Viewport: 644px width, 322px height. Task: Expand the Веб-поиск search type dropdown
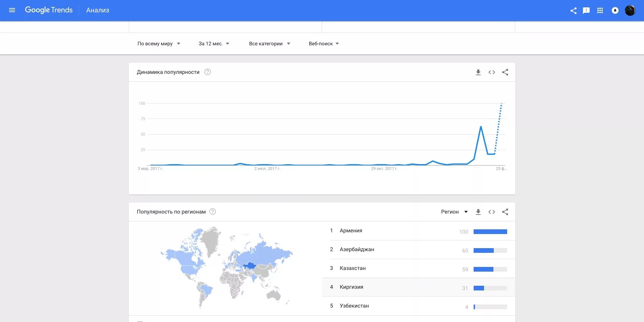point(324,44)
